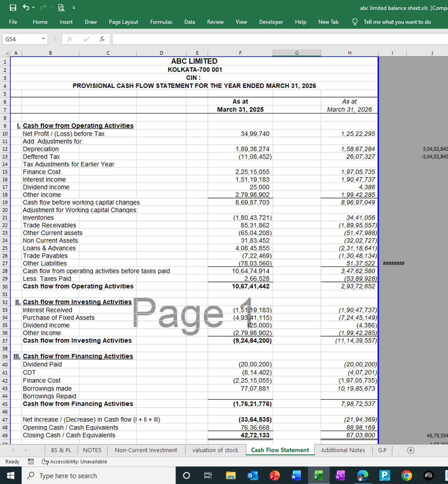Click the Save icon in quick access toolbar
Viewport: 448px width, 484px height.
[13, 8]
